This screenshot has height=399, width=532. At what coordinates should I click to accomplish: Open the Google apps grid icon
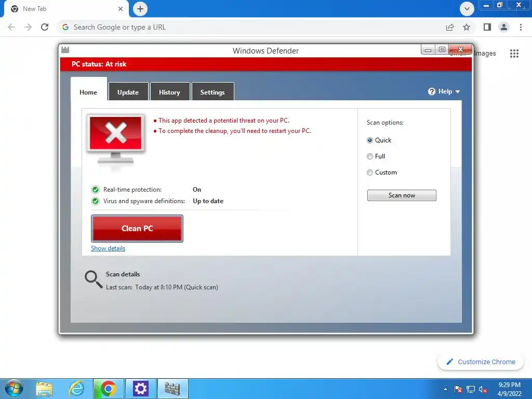pos(514,54)
